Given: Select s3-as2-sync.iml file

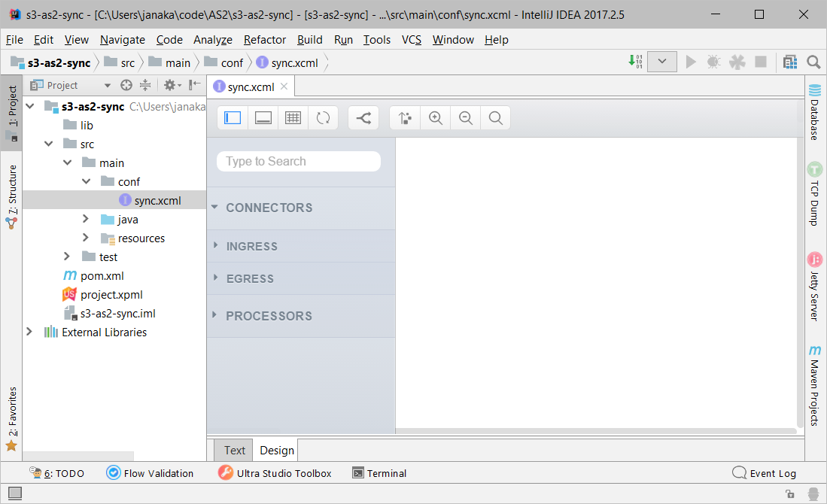Looking at the screenshot, I should tap(117, 314).
